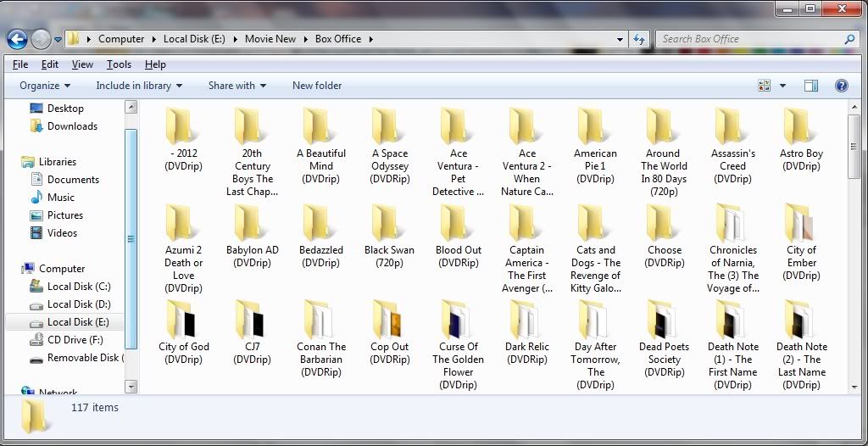Select the Dead Poets Society folder

coord(665,338)
